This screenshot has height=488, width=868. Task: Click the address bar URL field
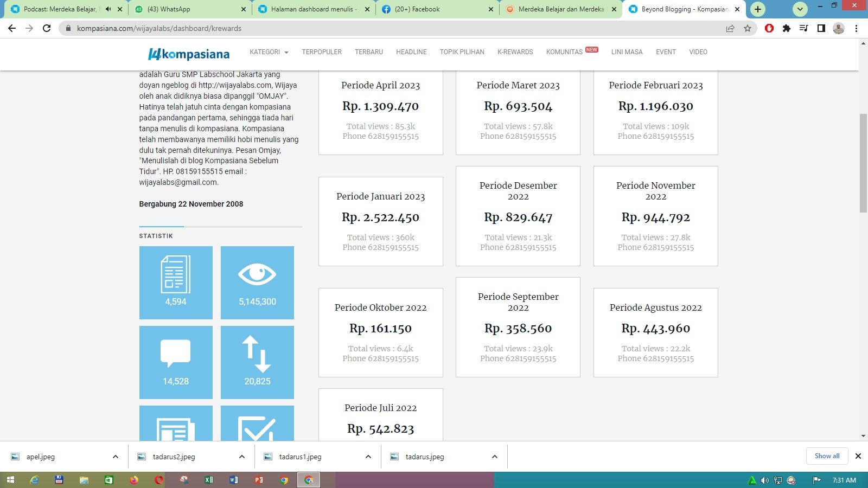click(380, 28)
